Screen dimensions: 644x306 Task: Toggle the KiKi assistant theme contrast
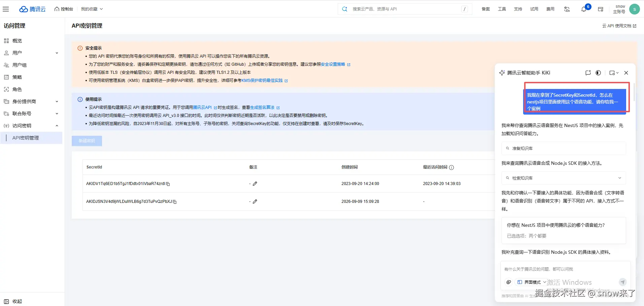[x=598, y=73]
